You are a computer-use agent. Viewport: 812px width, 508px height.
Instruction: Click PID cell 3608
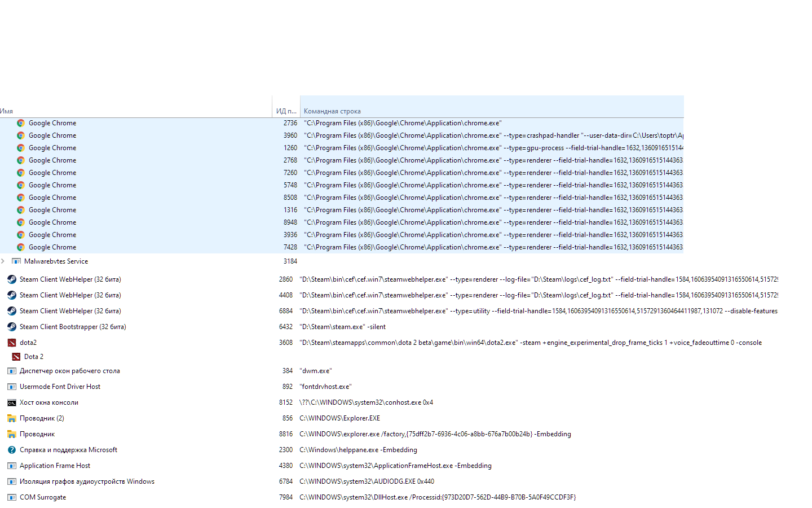point(286,343)
